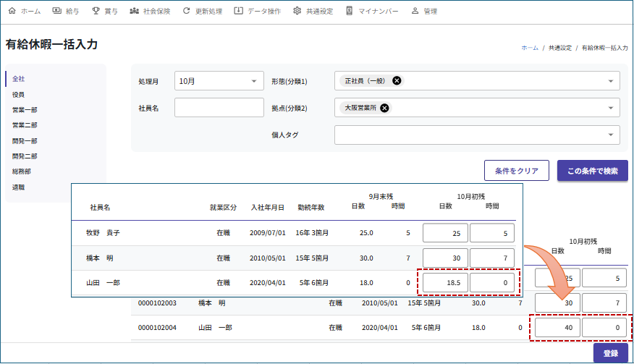The image size is (634, 364).
Task: Expand the 個人タグ dropdown
Action: (x=611, y=135)
